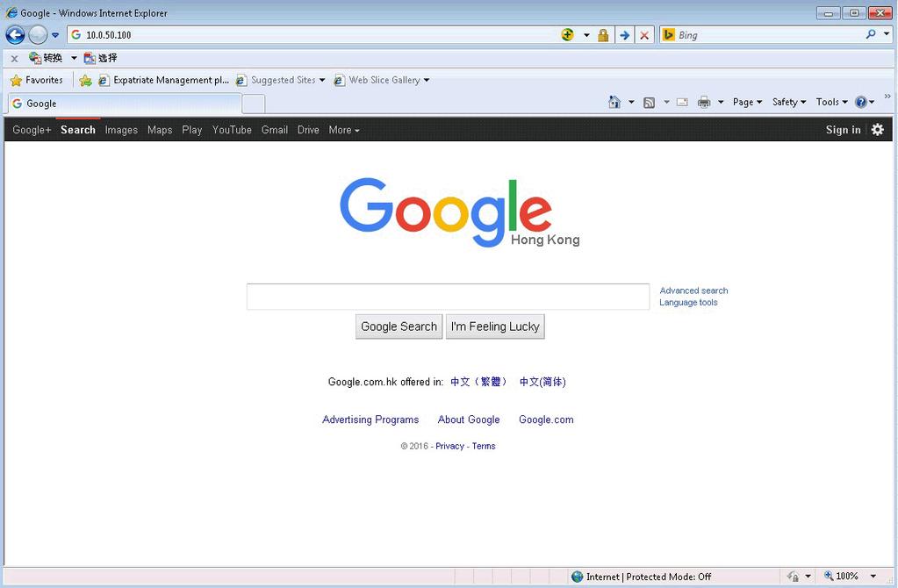Image resolution: width=898 pixels, height=588 pixels.
Task: Open the Advertising Programs link
Action: (370, 419)
